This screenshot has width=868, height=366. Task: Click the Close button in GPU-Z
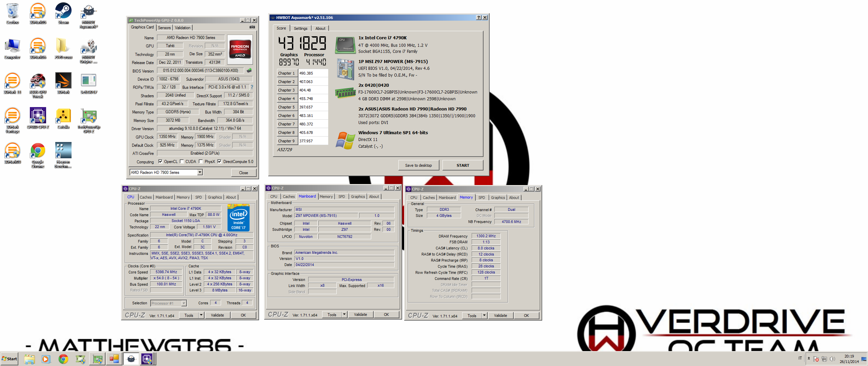tap(243, 173)
